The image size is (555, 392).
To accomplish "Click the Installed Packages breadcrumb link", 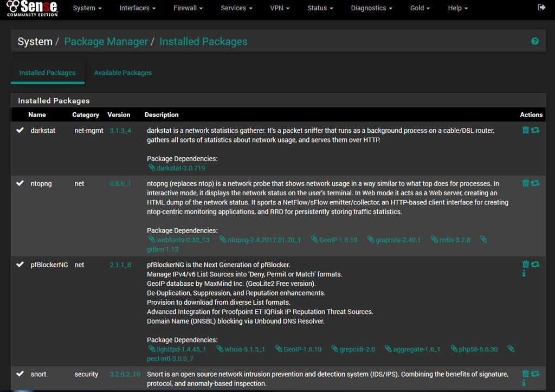I will (x=204, y=41).
